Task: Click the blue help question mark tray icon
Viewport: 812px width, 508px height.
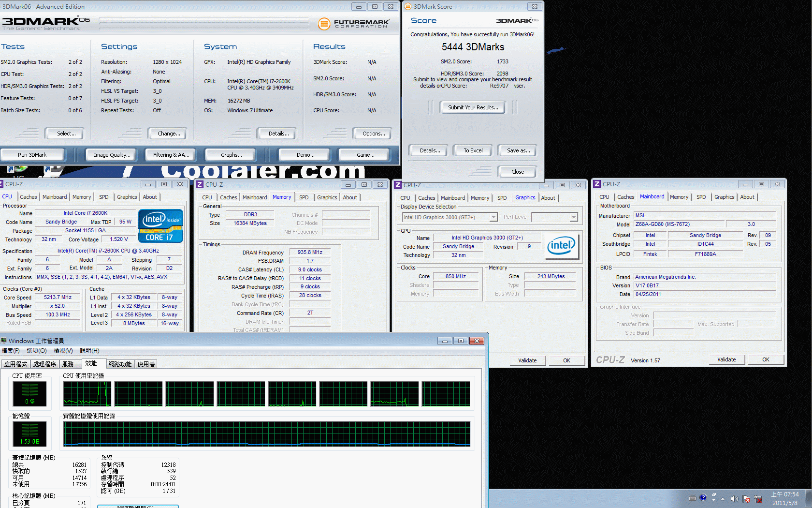Action: (703, 497)
